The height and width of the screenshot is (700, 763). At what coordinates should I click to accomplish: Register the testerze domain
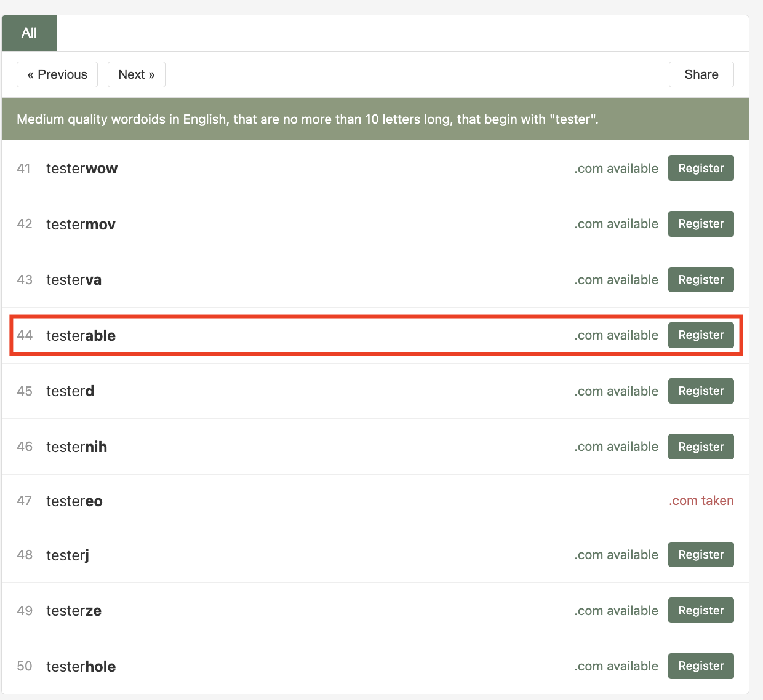click(701, 610)
